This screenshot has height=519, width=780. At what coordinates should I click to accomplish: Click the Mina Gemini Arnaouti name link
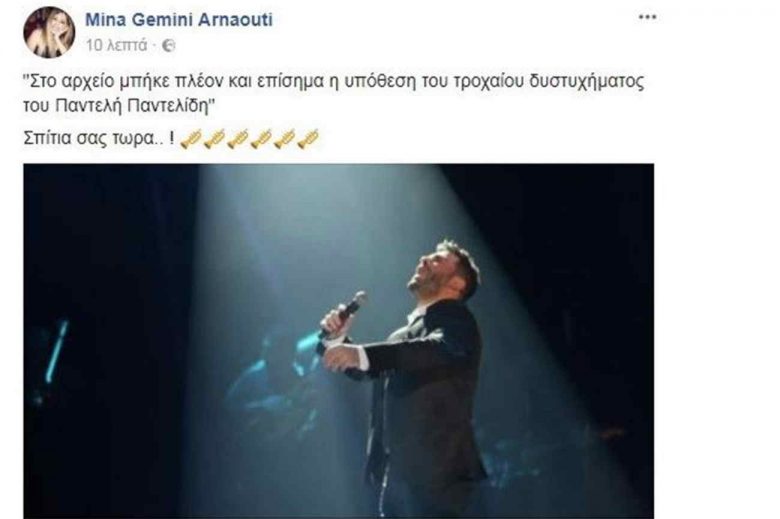point(179,20)
